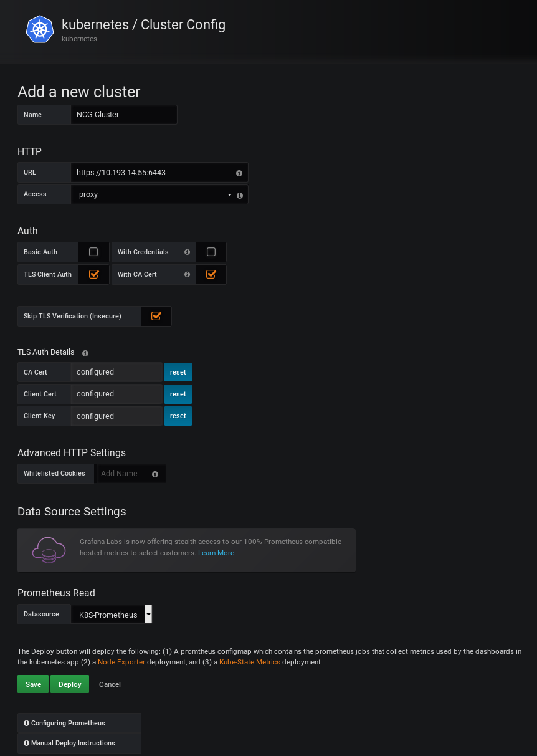Click the Cancel link
Viewport: 537px width, 756px height.
pos(110,684)
